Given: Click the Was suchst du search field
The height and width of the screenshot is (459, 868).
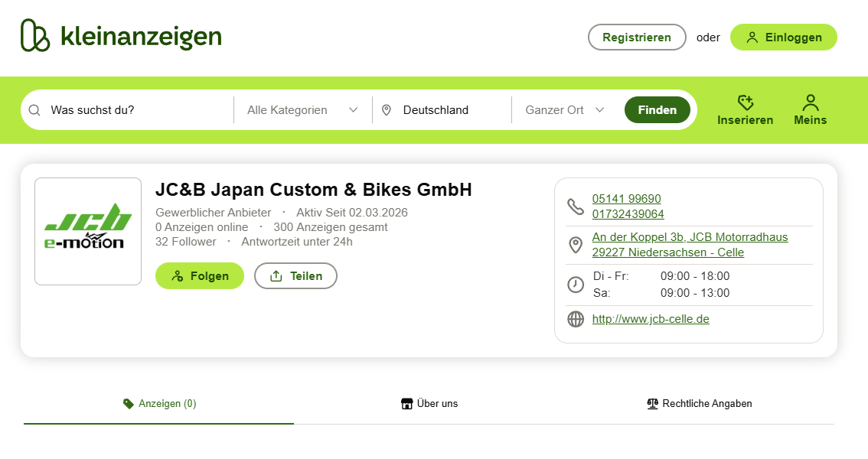Looking at the screenshot, I should point(138,110).
